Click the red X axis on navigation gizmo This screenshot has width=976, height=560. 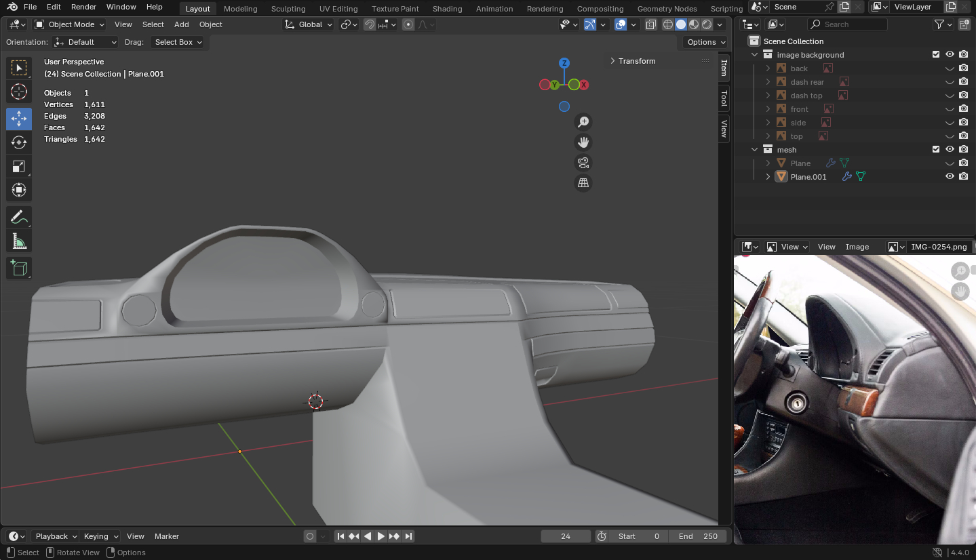click(x=583, y=85)
